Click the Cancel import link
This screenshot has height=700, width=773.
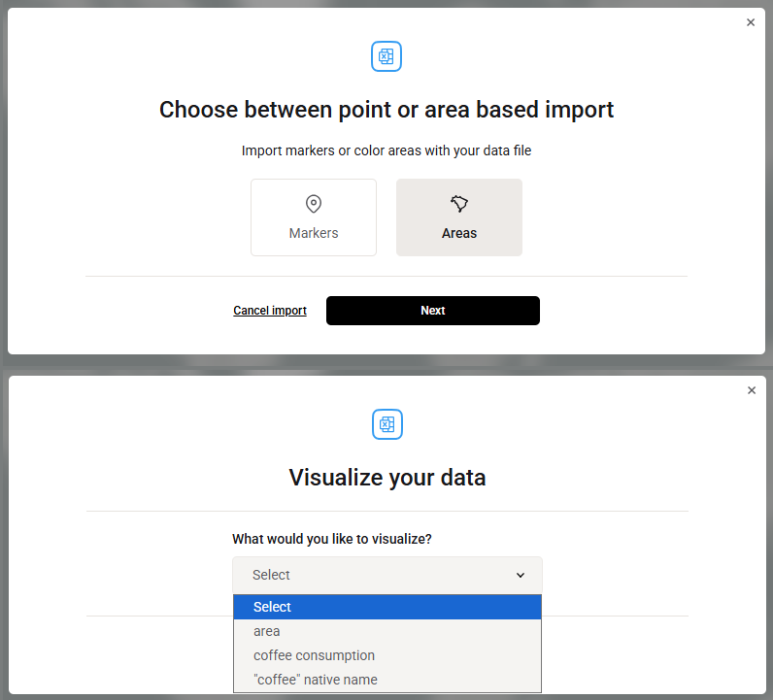tap(270, 311)
